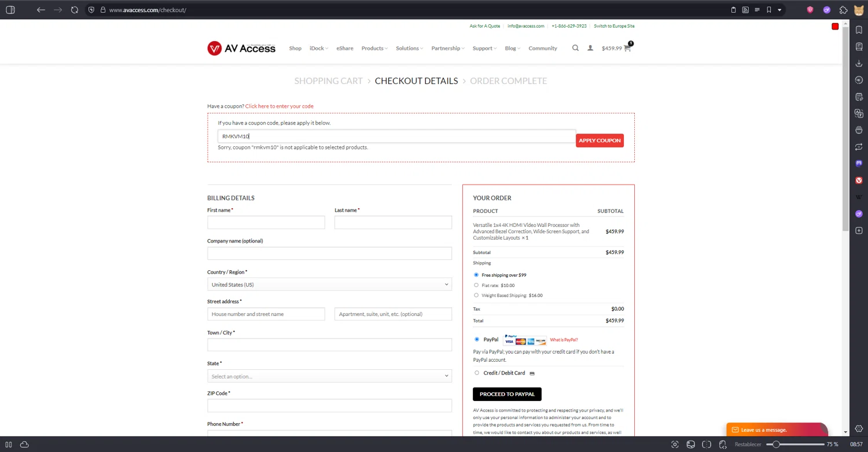The image size is (868, 452).
Task: Open the Reading List panel
Action: tap(859, 46)
